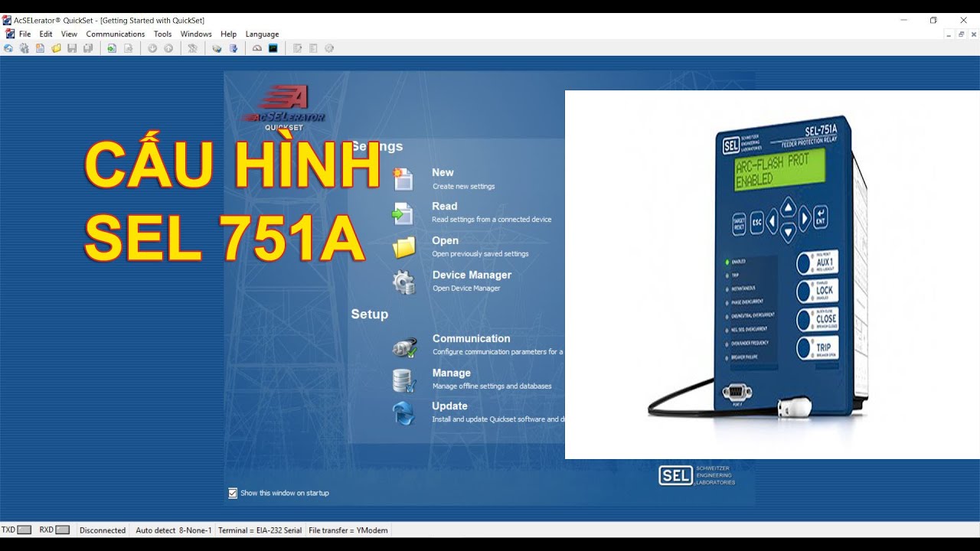
Task: Open the Tools menu
Action: click(x=162, y=34)
